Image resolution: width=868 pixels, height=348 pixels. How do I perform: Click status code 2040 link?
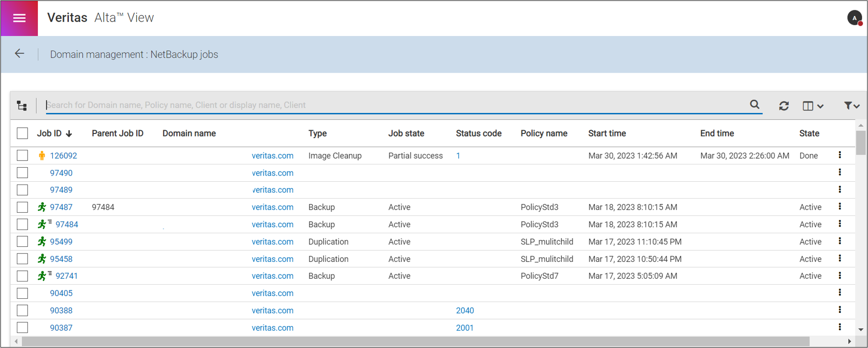click(x=465, y=311)
